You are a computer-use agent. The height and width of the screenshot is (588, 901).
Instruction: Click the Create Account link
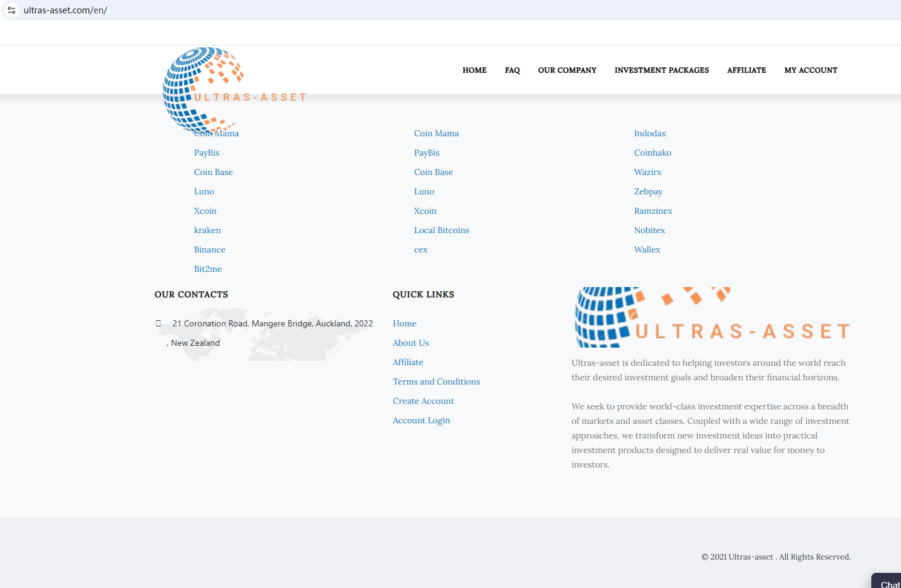(424, 401)
